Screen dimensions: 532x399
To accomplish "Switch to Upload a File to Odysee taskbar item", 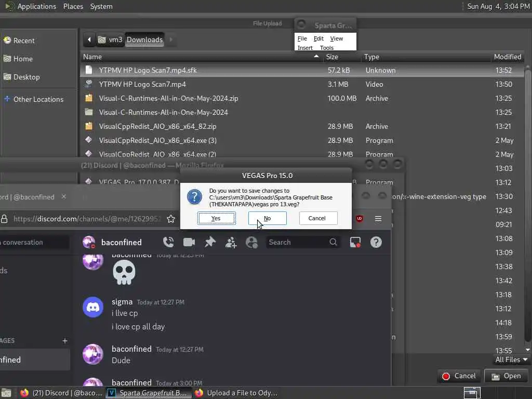I will (236, 393).
